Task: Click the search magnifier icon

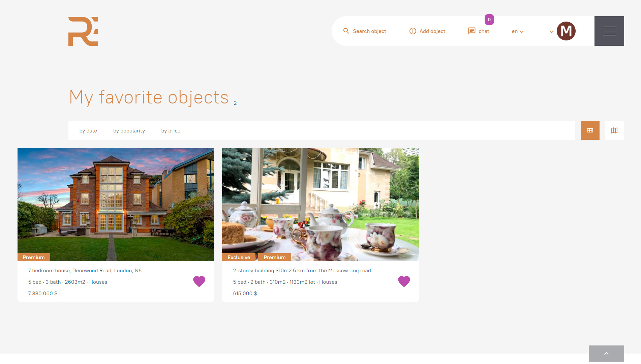Action: tap(346, 31)
